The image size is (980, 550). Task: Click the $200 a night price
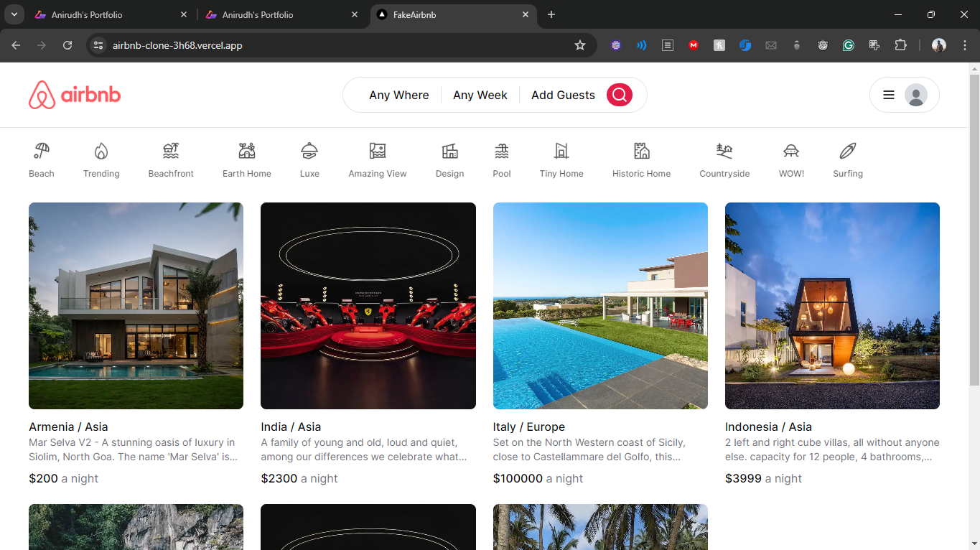click(63, 478)
